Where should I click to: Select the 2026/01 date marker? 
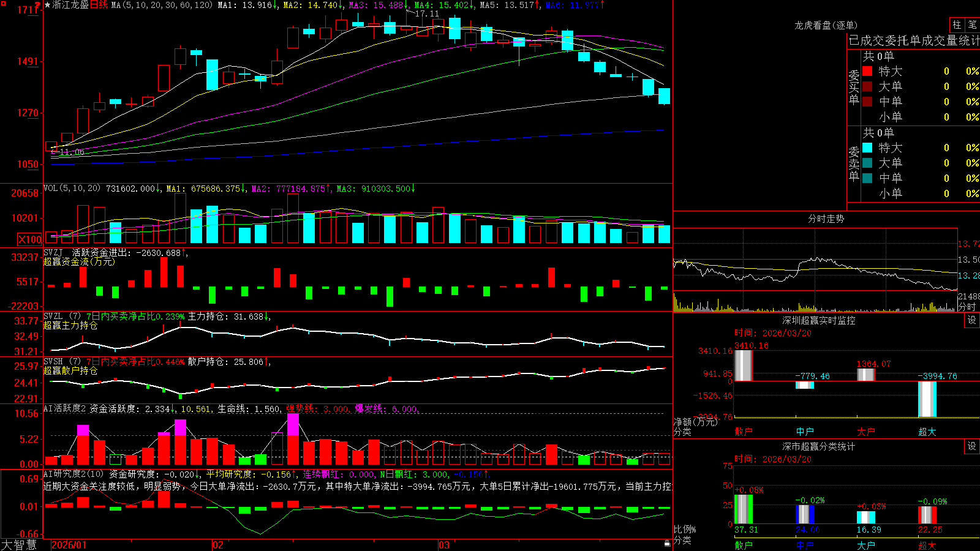69,545
